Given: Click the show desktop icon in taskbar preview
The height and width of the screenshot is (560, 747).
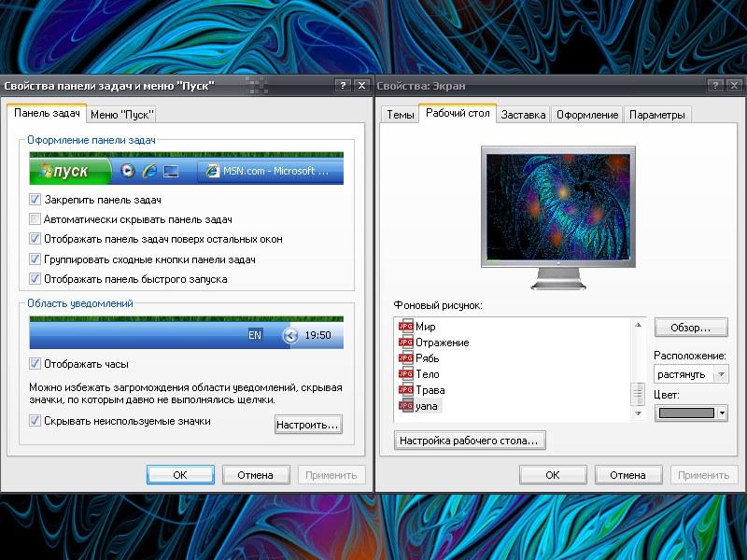Looking at the screenshot, I should (x=171, y=171).
